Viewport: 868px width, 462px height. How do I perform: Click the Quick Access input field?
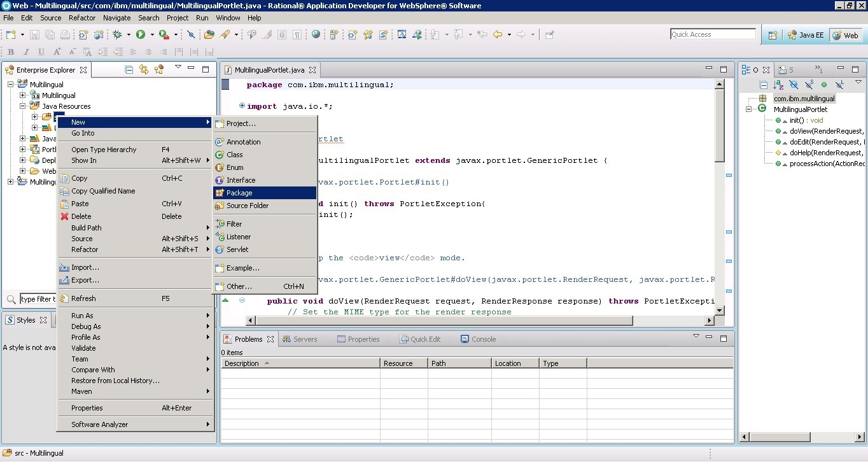point(713,34)
